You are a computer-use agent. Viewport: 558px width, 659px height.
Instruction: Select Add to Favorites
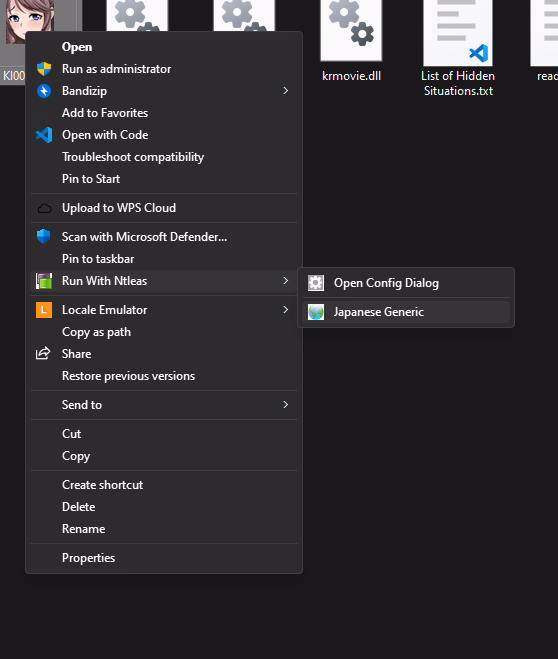(164, 113)
